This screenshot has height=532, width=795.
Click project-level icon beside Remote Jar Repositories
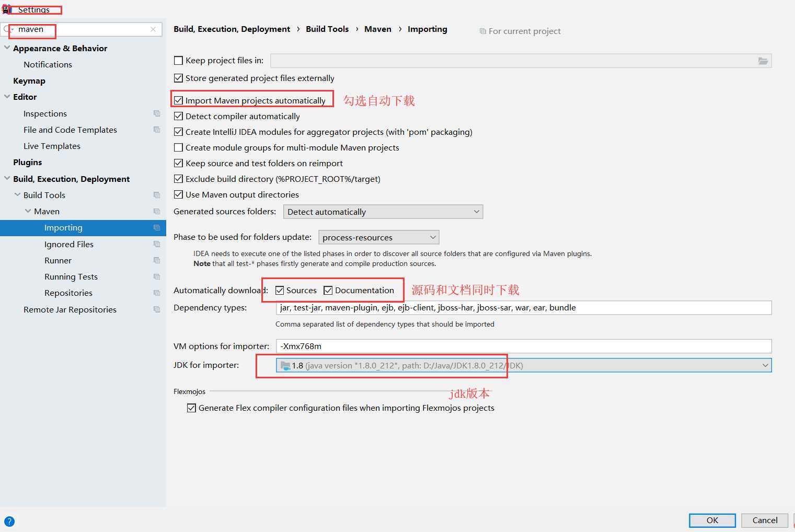[157, 309]
